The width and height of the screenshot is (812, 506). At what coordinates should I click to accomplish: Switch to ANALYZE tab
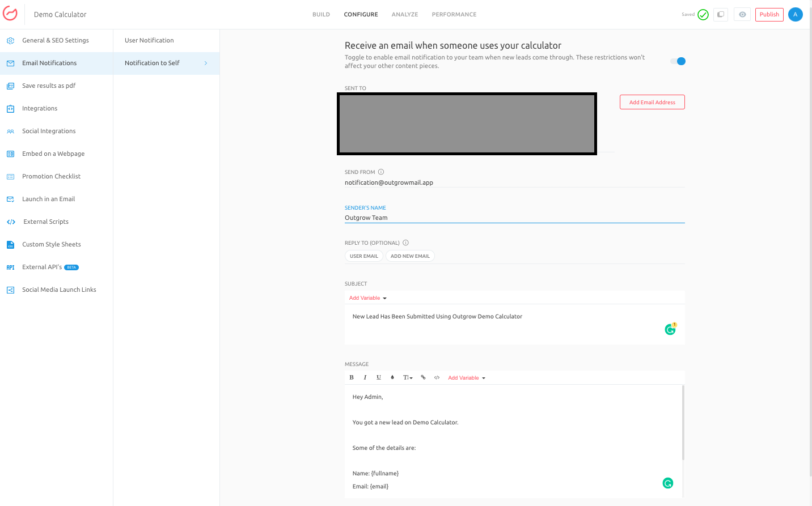point(405,15)
